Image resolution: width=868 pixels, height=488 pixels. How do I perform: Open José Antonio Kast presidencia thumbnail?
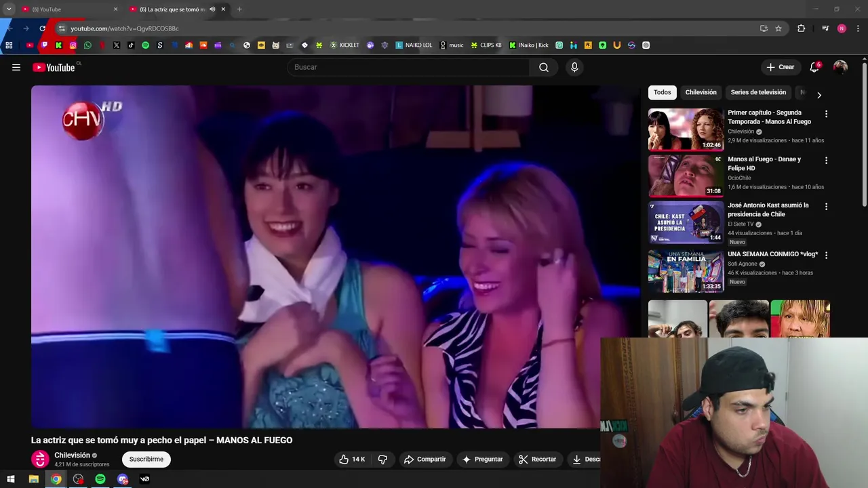686,222
